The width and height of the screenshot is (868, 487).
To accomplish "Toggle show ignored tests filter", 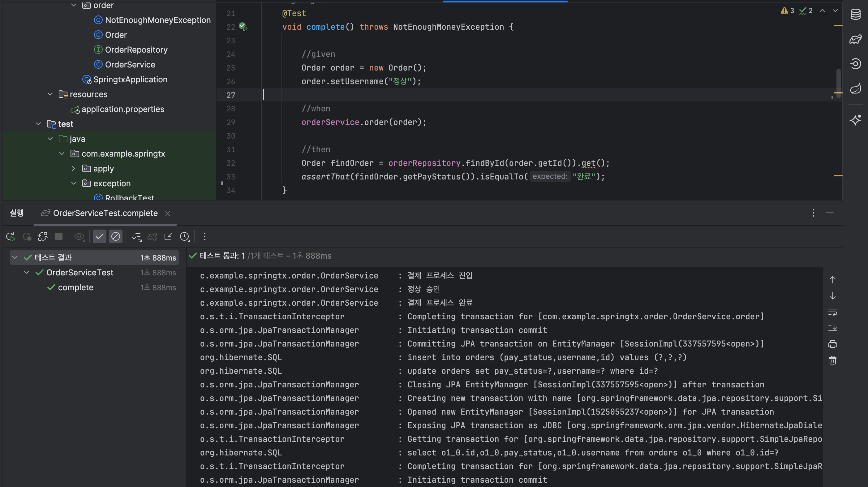I will 116,237.
